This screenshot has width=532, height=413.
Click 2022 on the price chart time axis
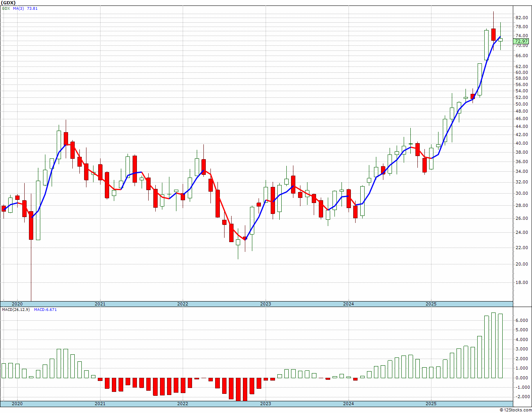tap(183, 304)
